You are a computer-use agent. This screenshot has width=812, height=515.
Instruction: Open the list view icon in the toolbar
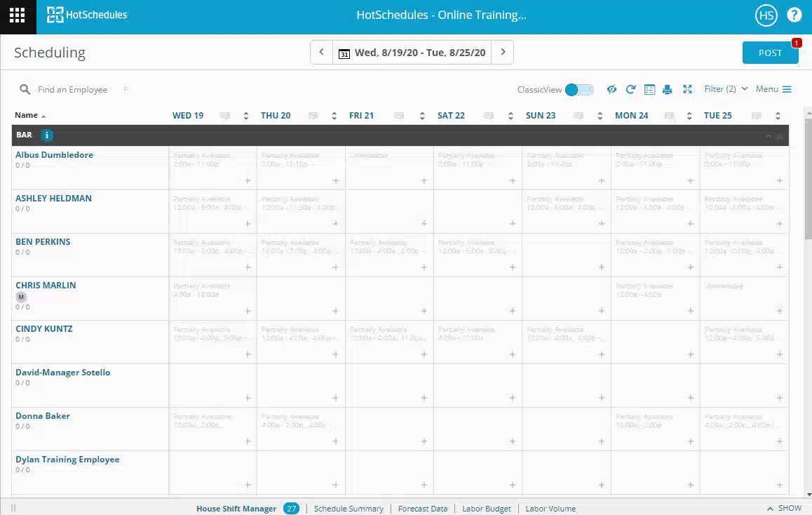coord(649,89)
